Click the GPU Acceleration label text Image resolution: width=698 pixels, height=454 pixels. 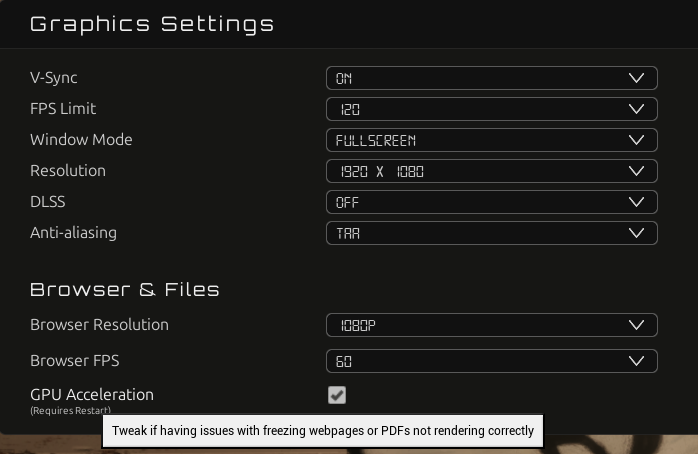click(92, 395)
